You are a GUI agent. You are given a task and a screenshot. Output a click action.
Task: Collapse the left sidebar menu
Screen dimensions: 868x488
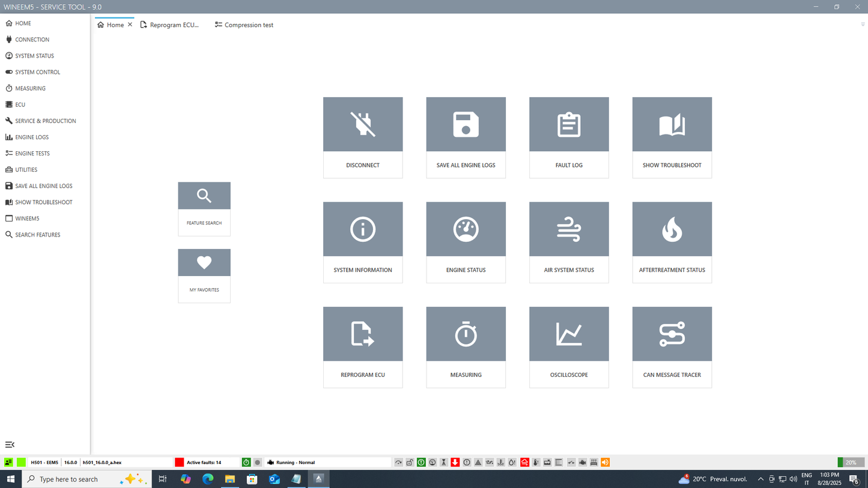tap(10, 445)
